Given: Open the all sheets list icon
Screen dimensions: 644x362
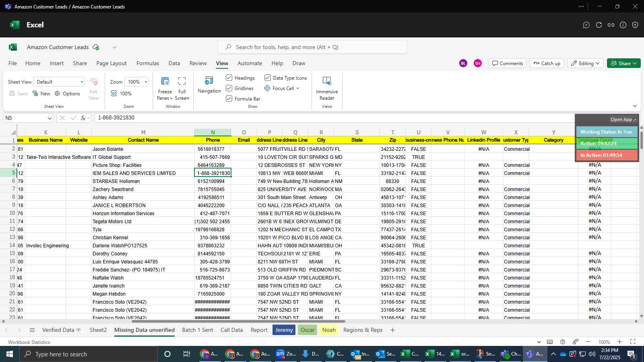Looking at the screenshot, I should (32, 330).
